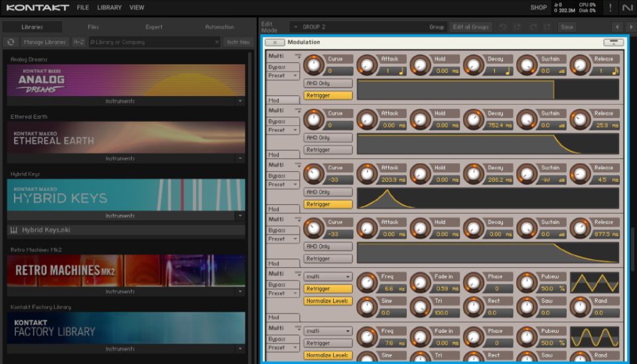Open the FILE menu
637x364 pixels.
pos(83,7)
